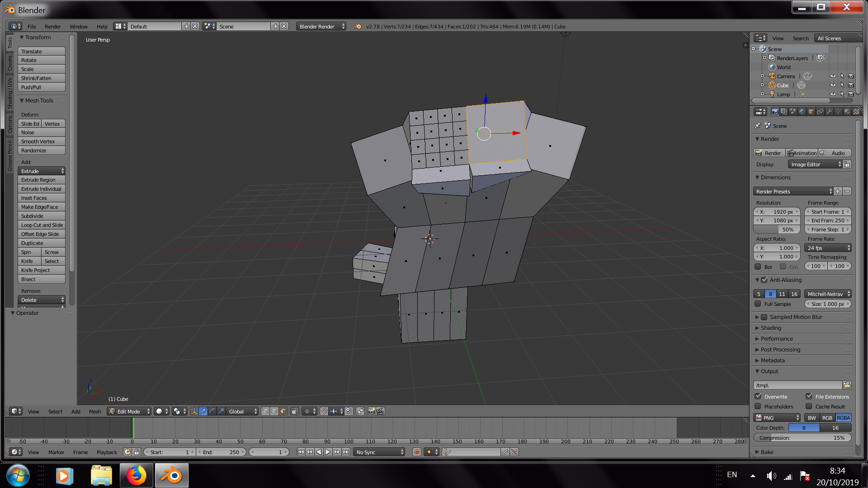The height and width of the screenshot is (488, 868).
Task: Click the auto keyframe record button
Action: coord(417,452)
